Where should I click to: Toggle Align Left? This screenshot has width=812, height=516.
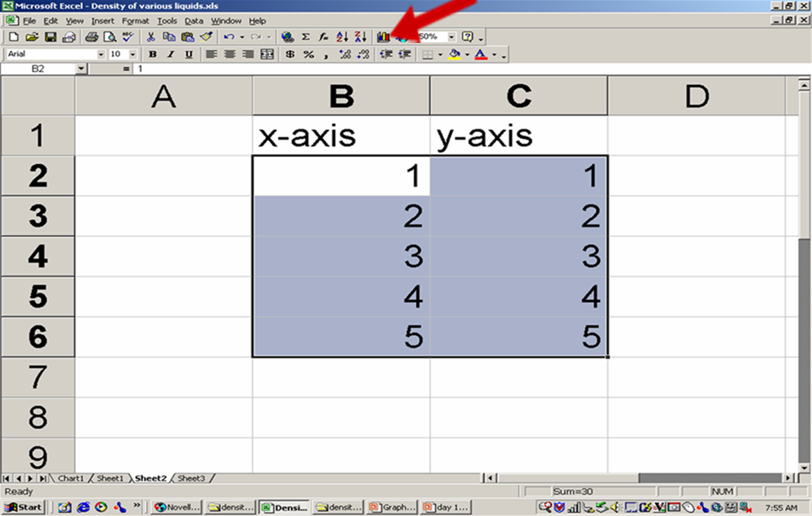click(x=211, y=54)
